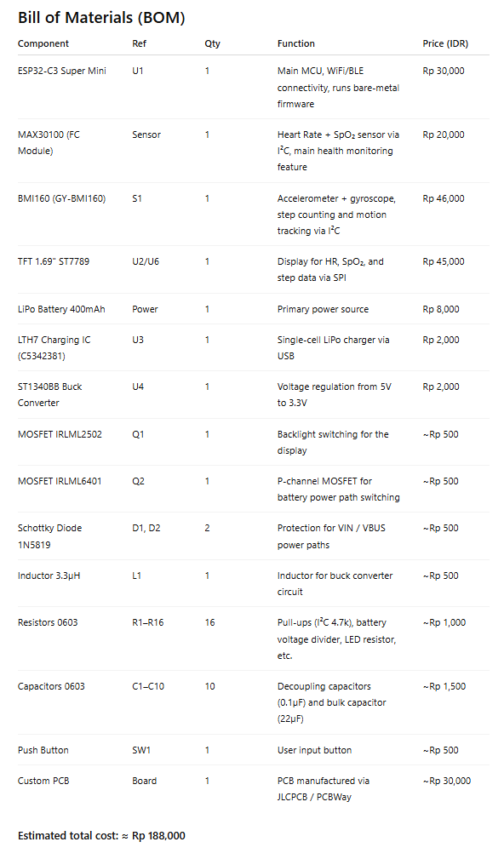Click the Price (IDR) column header
Image resolution: width=504 pixels, height=859 pixels.
coord(445,43)
